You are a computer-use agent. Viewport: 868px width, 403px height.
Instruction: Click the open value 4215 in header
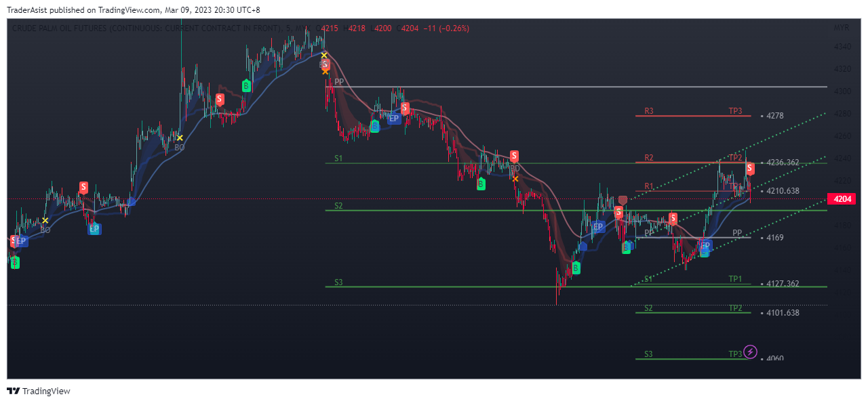coord(330,28)
